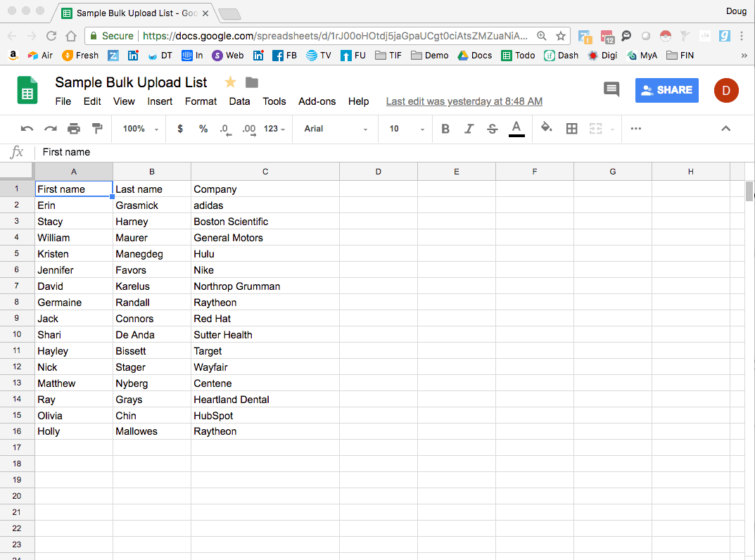This screenshot has width=755, height=560.
Task: Click the Redo icon in toolbar
Action: (x=51, y=129)
